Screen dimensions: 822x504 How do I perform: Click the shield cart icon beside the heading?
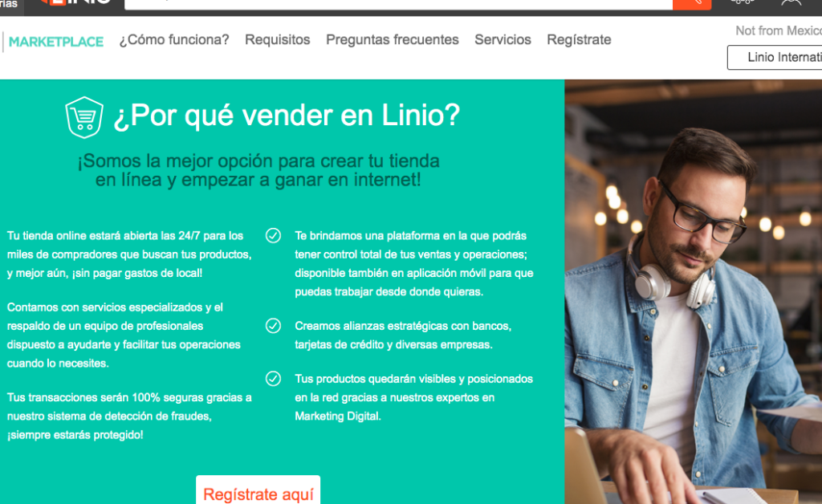coord(83,117)
